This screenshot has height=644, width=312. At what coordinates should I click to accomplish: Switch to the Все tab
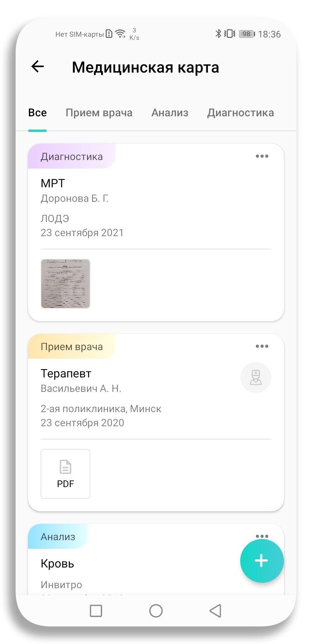[x=37, y=113]
